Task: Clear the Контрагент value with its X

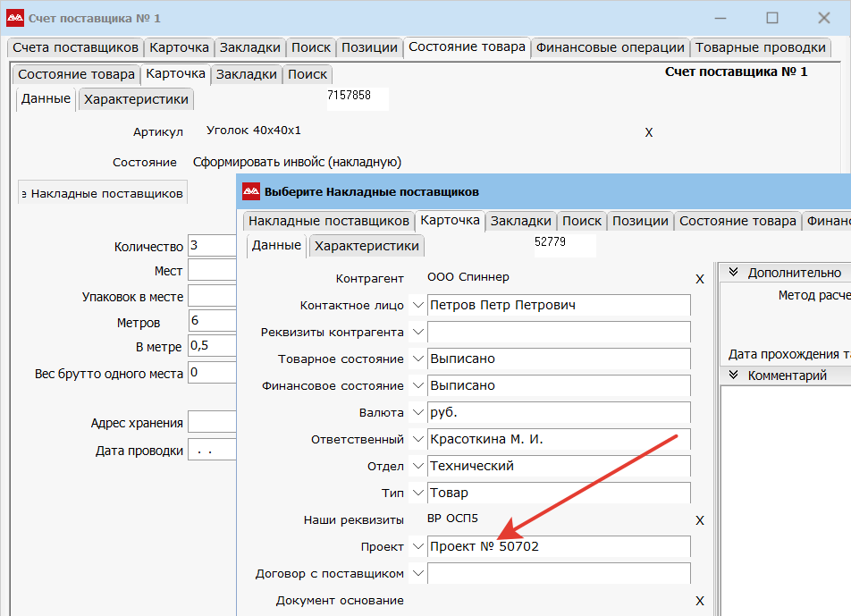Action: coord(700,279)
